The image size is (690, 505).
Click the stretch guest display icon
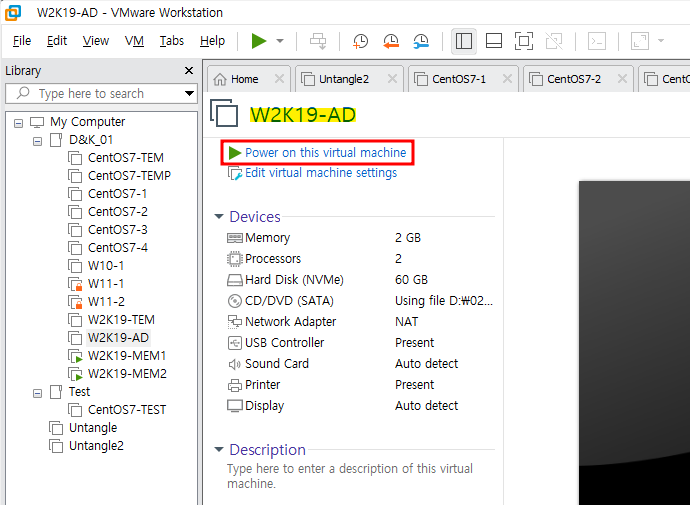pyautogui.click(x=639, y=41)
